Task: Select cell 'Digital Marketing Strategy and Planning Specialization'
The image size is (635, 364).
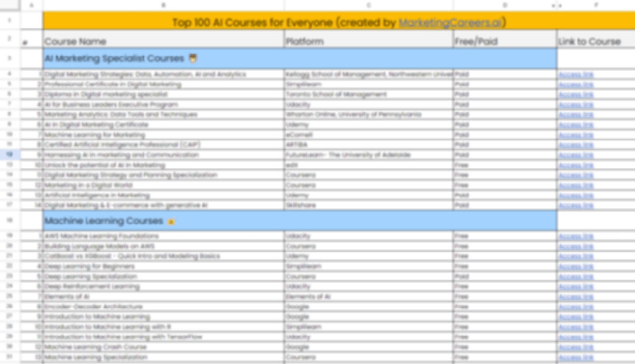Action: 163,175
